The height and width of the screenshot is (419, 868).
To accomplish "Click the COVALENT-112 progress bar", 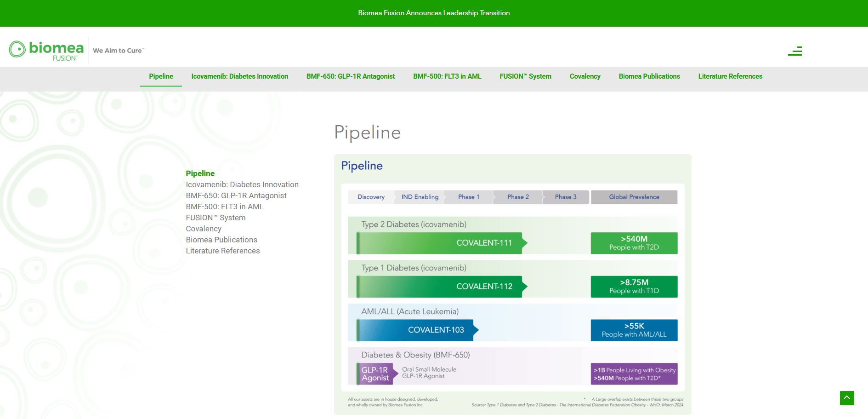I will point(442,287).
